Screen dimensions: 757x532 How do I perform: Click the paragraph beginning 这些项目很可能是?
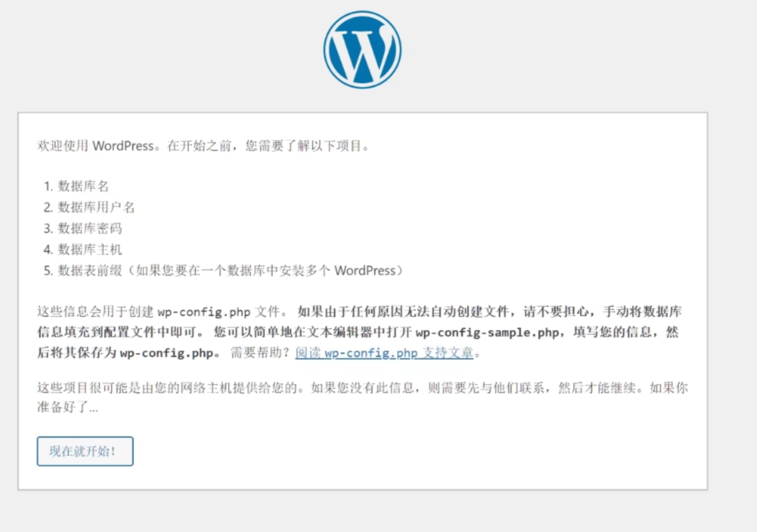(x=362, y=398)
